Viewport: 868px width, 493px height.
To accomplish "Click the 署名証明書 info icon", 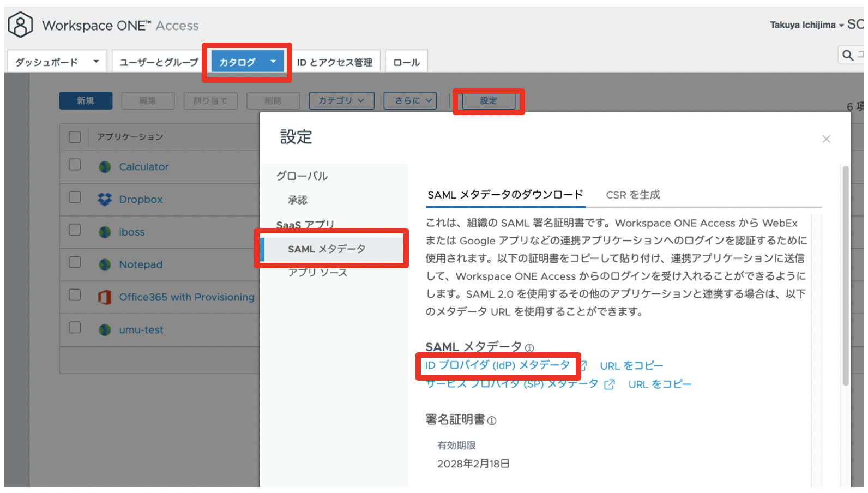I will [x=492, y=420].
